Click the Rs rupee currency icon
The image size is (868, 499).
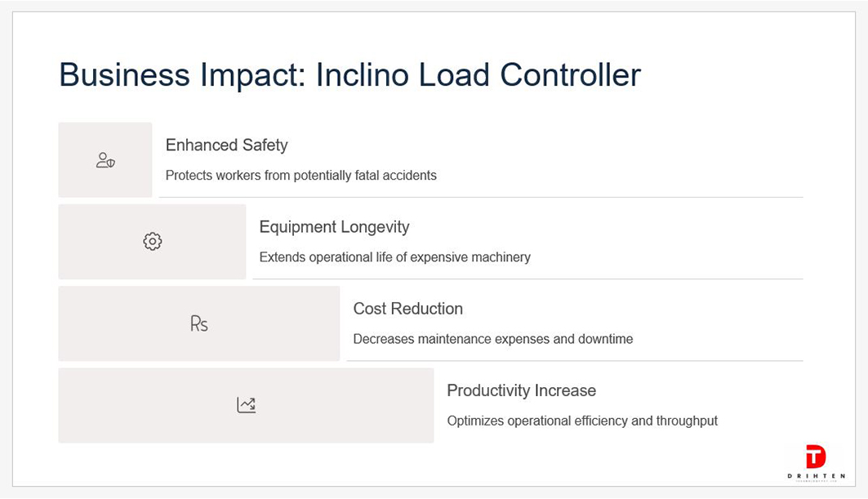198,323
